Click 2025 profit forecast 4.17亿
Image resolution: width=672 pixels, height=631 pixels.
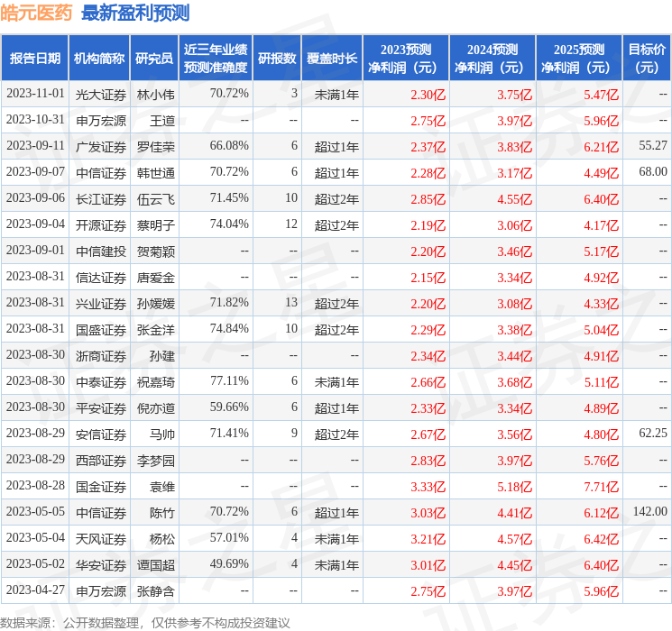[x=601, y=225]
